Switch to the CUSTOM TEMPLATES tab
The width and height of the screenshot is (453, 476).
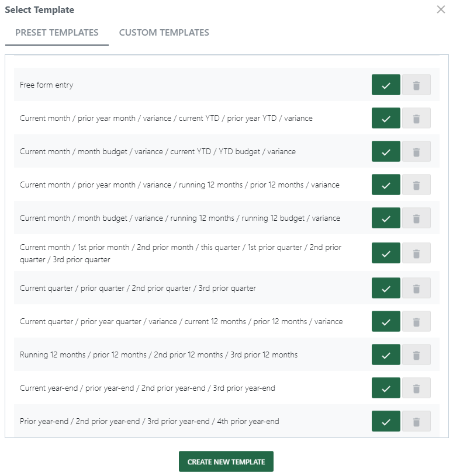click(x=163, y=33)
